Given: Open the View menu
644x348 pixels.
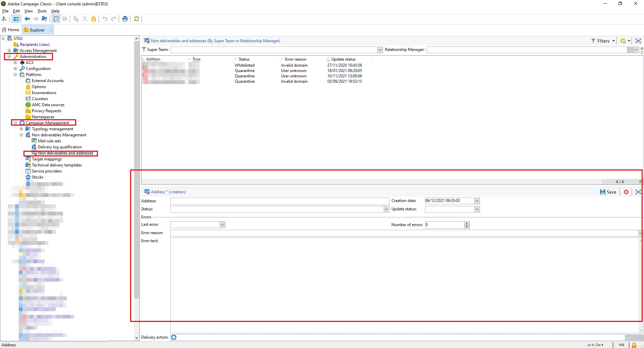Looking at the screenshot, I should 29,11.
